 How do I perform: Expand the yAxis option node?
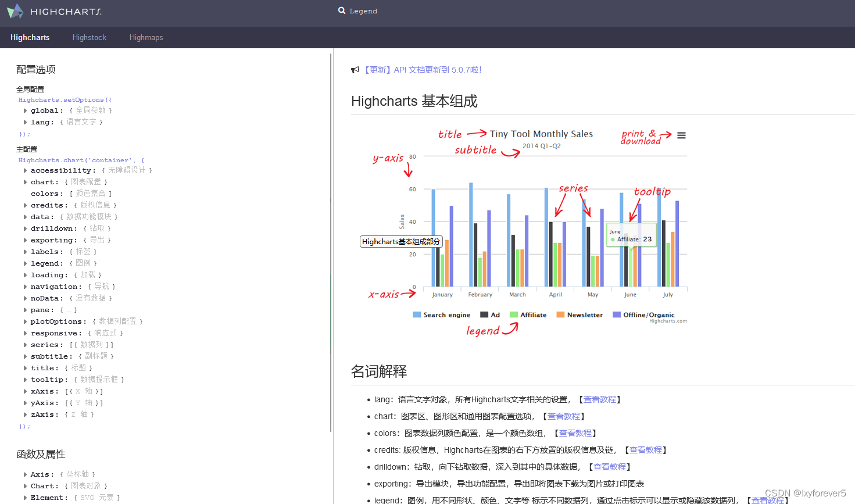[x=25, y=403]
